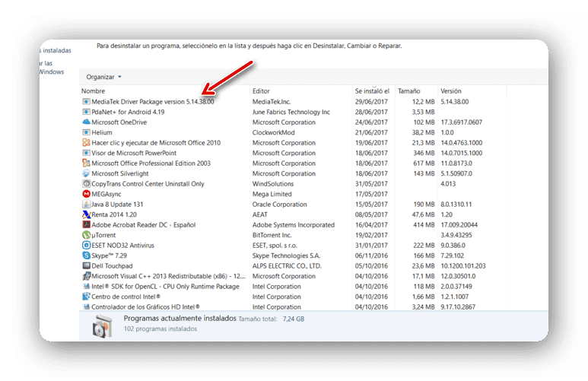
Task: Click the version 17.3.6917.0607 cell
Action: pyautogui.click(x=461, y=122)
